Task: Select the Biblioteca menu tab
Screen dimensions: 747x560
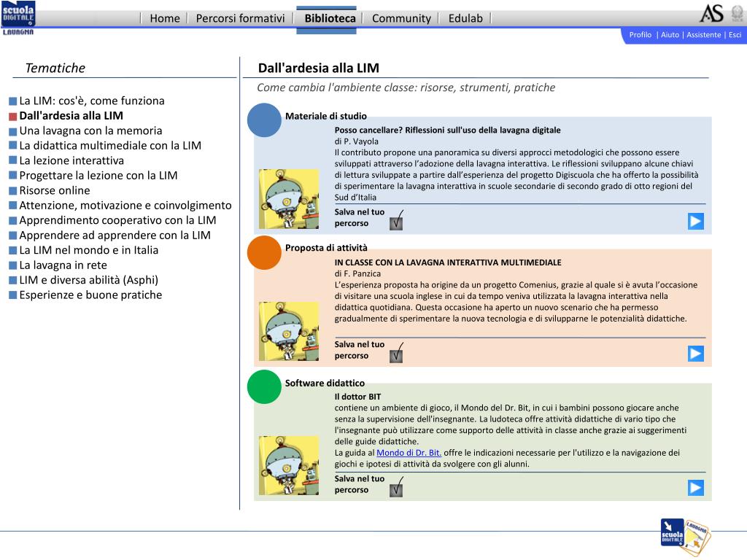Action: pyautogui.click(x=330, y=18)
